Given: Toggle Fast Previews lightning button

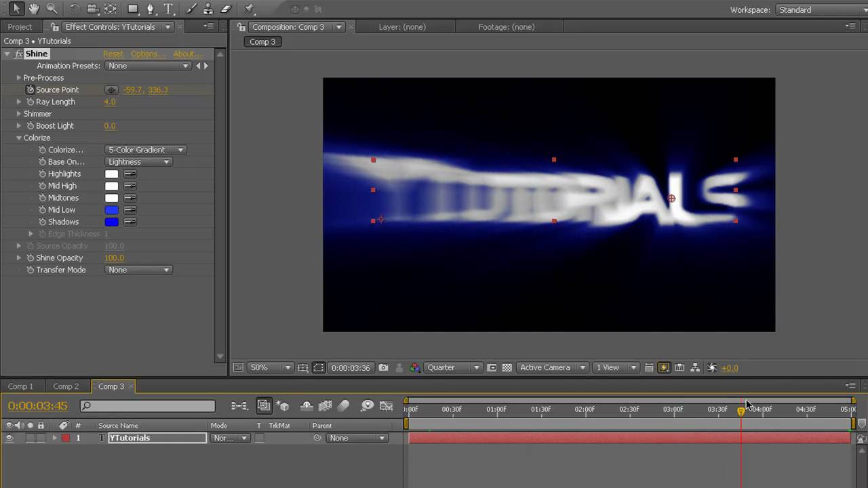Looking at the screenshot, I should [664, 367].
